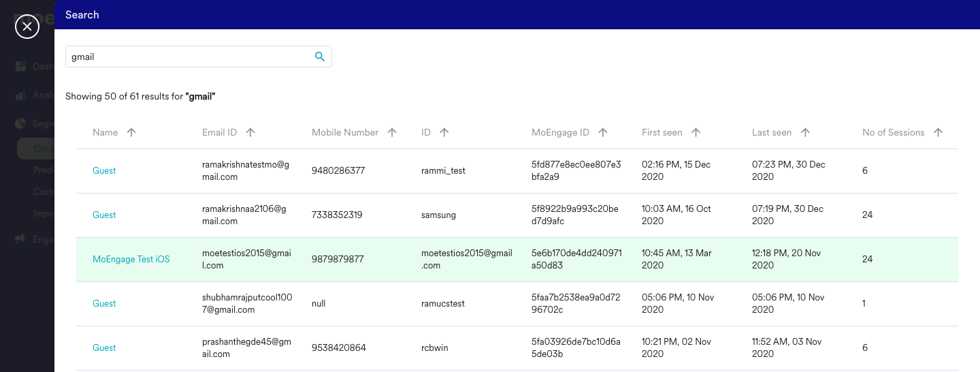Click the Dashboard sidebar icon
Image resolution: width=980 pixels, height=372 pixels.
tap(21, 67)
